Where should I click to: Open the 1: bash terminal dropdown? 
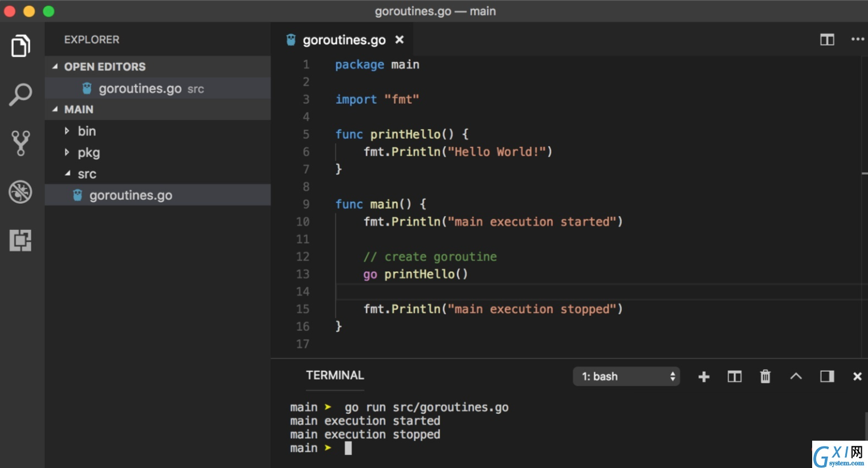click(x=626, y=376)
